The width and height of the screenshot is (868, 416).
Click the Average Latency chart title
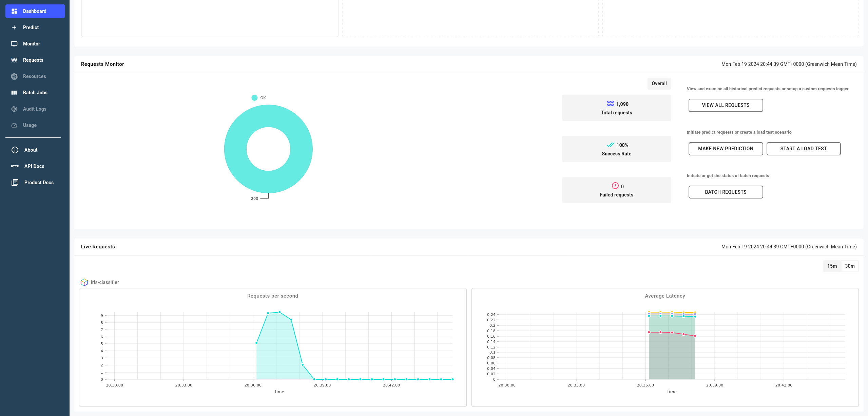(665, 296)
